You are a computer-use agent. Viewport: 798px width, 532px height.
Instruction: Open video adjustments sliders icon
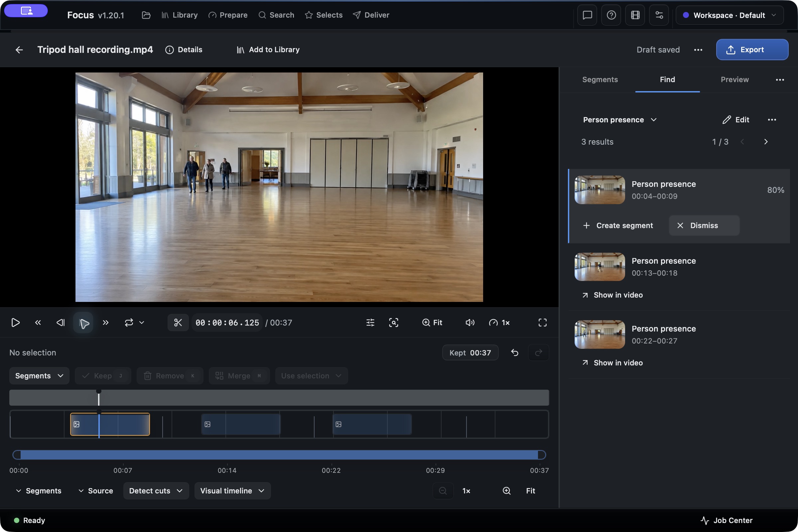point(370,322)
